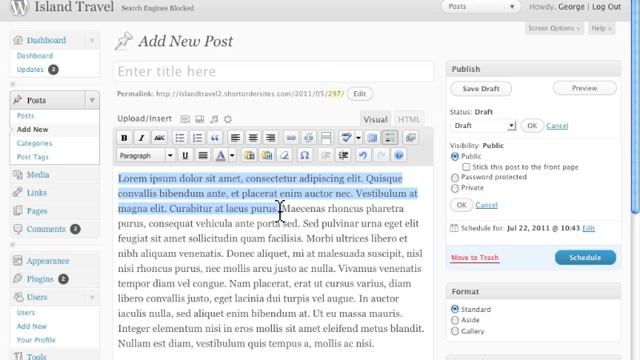
Task: Expand Screen Options panel
Action: [554, 28]
